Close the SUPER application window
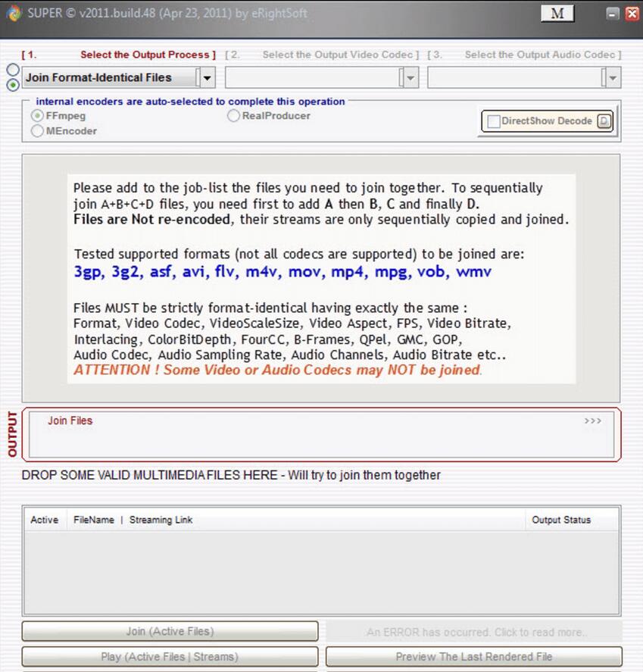The height and width of the screenshot is (672, 643). tap(632, 14)
